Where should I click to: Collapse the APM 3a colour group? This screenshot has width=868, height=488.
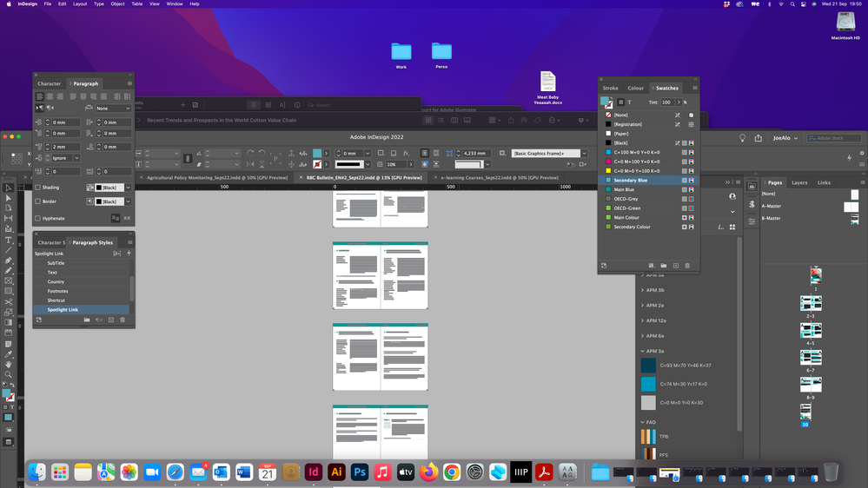point(643,351)
